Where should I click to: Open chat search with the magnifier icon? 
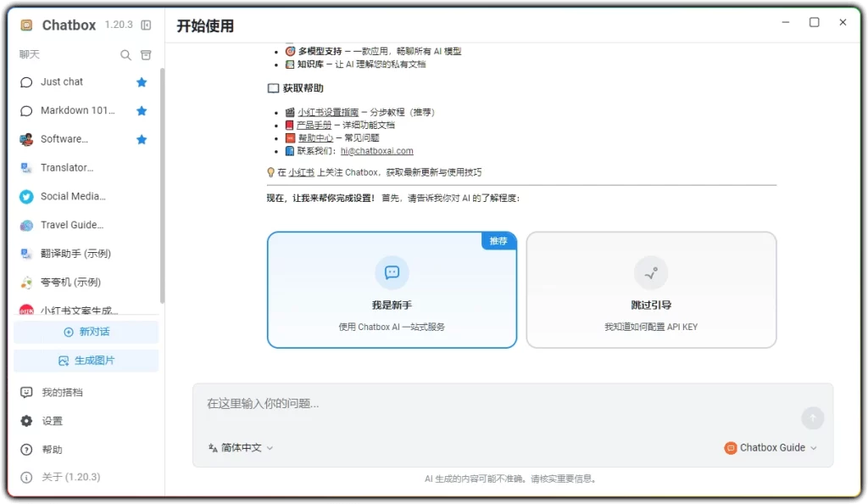pyautogui.click(x=125, y=55)
